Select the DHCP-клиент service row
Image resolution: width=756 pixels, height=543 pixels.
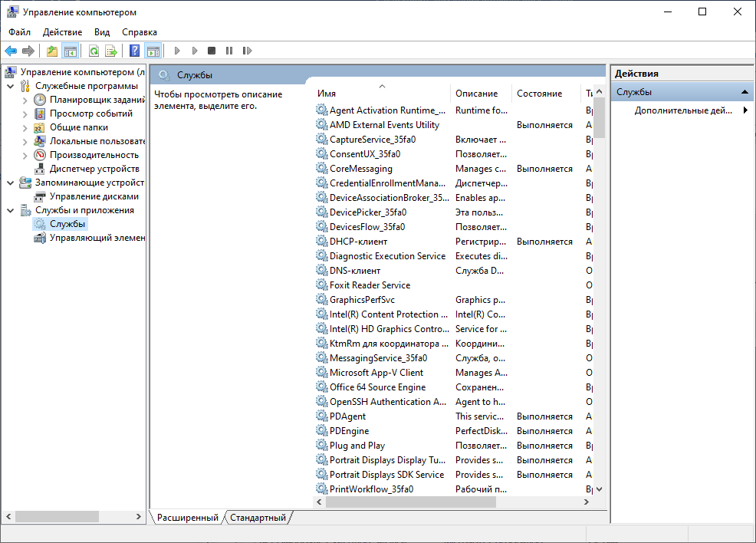[358, 242]
